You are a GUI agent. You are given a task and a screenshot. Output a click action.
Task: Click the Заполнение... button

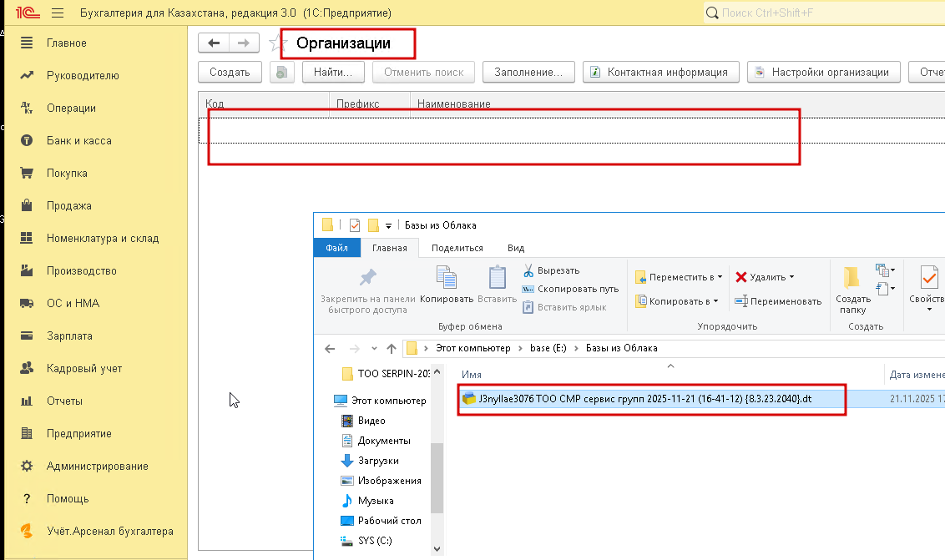click(528, 73)
